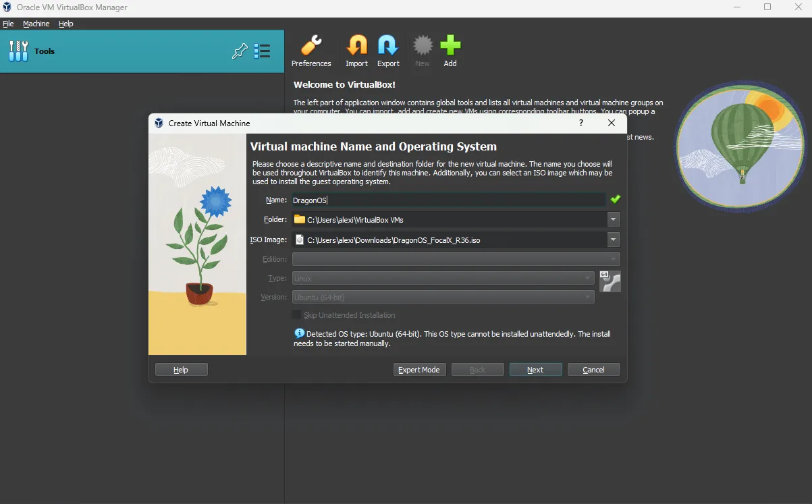
Task: Open the Machine menu
Action: coord(36,24)
